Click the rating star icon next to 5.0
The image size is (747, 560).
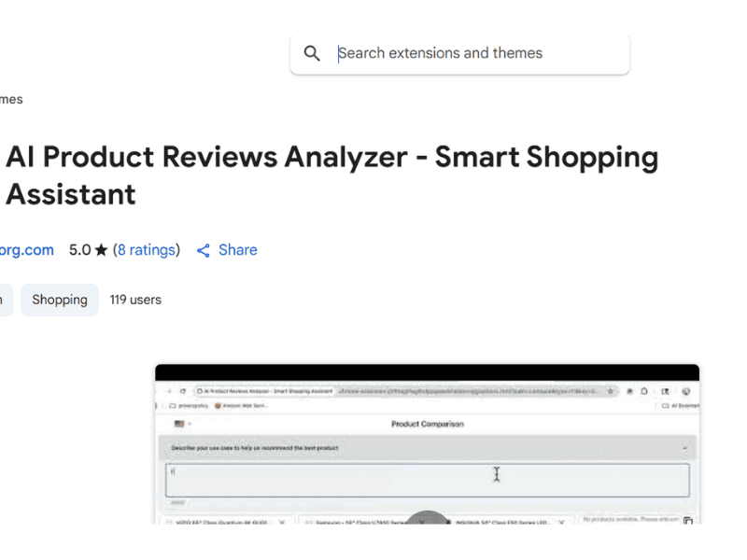tap(101, 250)
